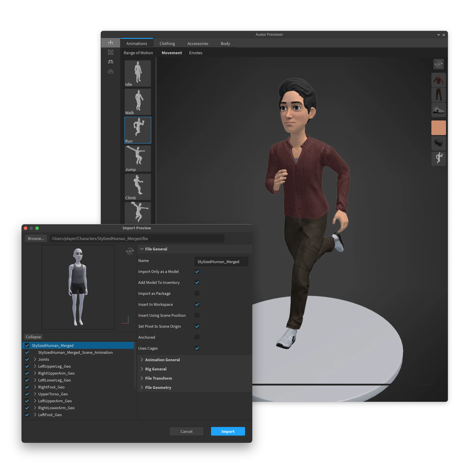Switch to the Animations tab
The height and width of the screenshot is (476, 476).
click(x=137, y=43)
